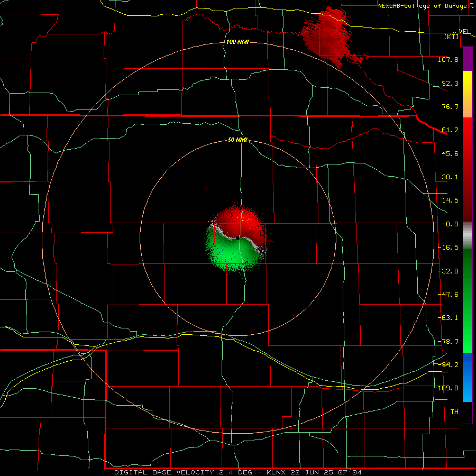Viewport: 476px width, 476px height.
Task: Click the VEL legend title
Action: click(x=464, y=31)
